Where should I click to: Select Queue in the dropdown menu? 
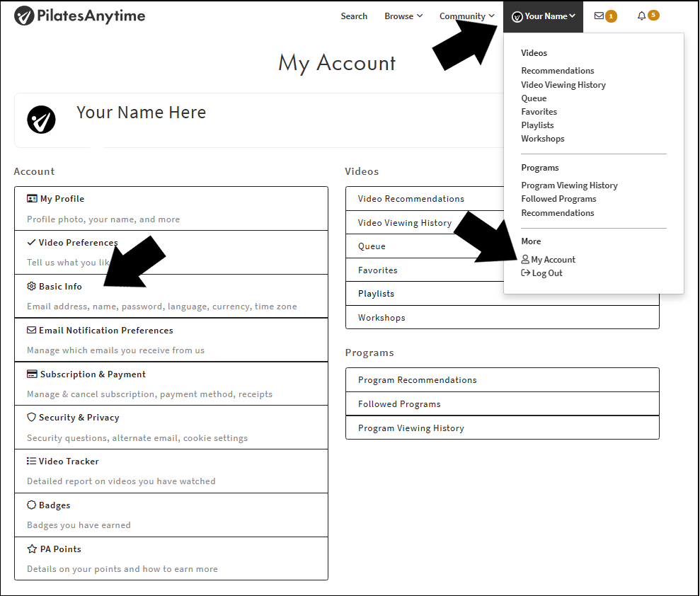click(534, 98)
